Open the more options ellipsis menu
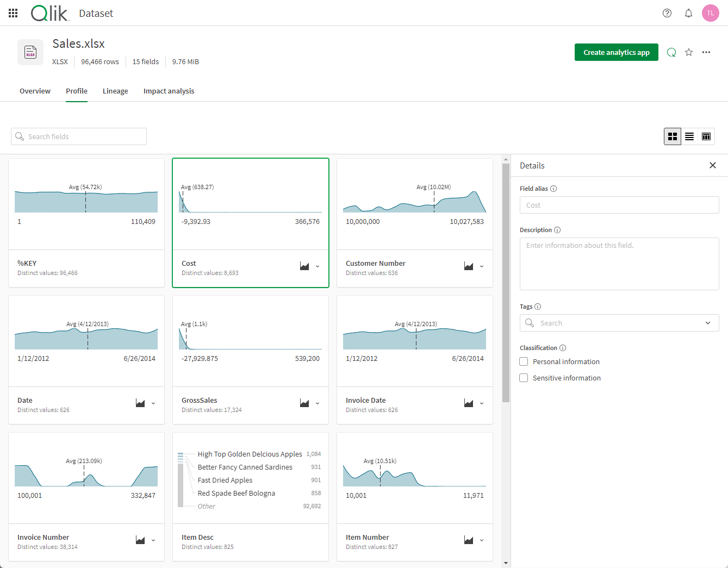Image resolution: width=728 pixels, height=568 pixels. click(706, 52)
